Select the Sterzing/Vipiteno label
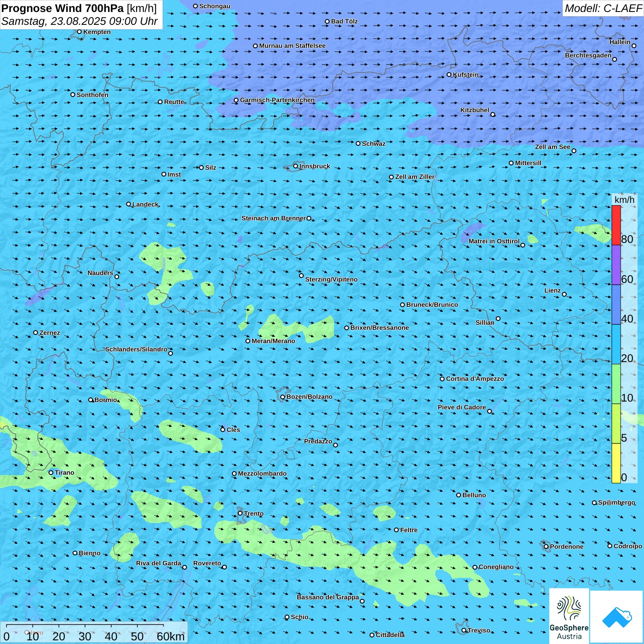 pos(331,279)
